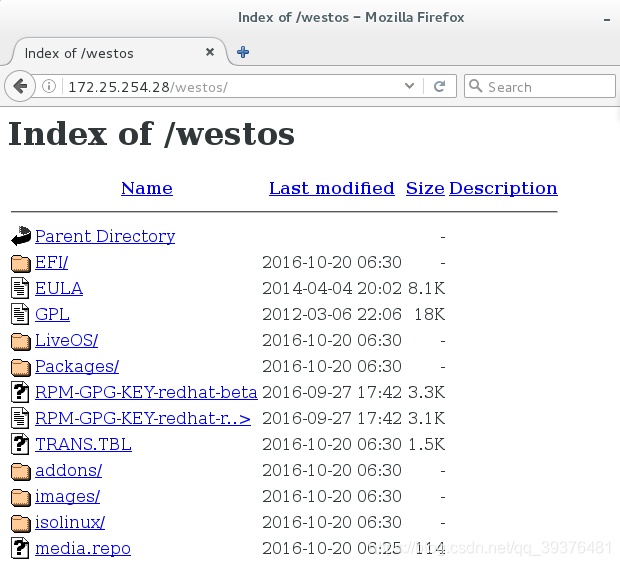Click TRANS.TBL size value 1.5K
620x566 pixels.
(426, 445)
